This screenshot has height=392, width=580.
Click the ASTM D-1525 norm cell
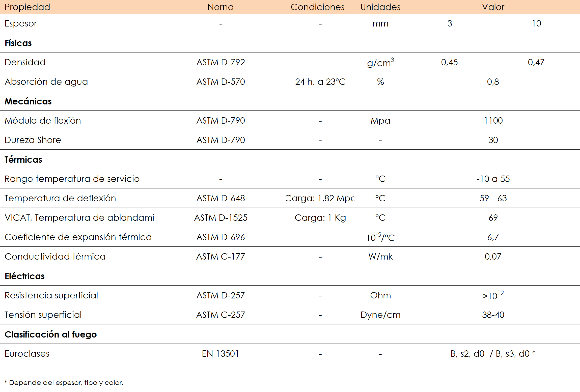point(220,218)
